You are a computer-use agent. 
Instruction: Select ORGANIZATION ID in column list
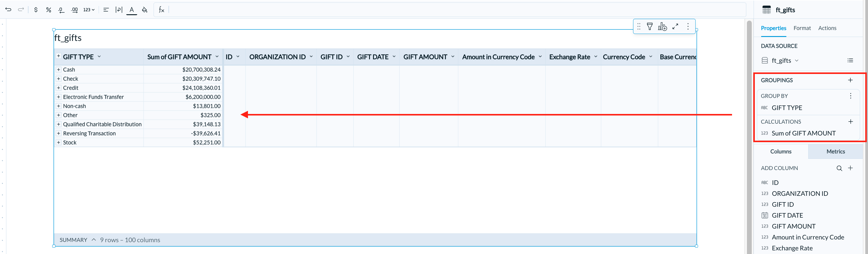tap(800, 194)
